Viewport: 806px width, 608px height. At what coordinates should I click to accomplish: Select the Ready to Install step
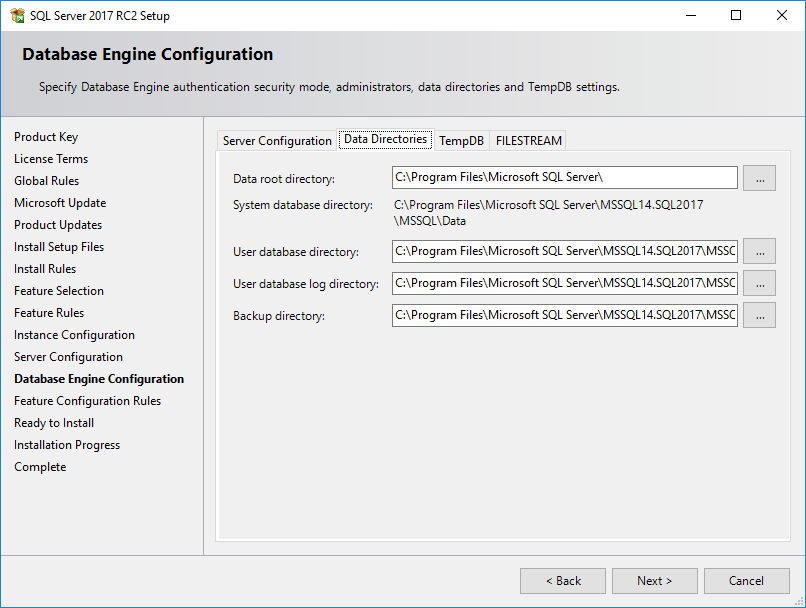pyautogui.click(x=54, y=423)
